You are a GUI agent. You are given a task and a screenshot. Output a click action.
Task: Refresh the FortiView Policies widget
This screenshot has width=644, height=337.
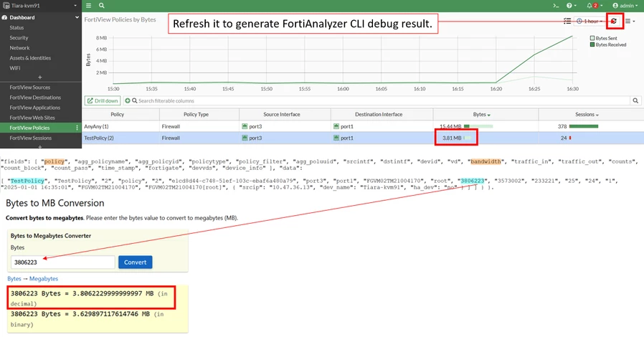tap(614, 21)
